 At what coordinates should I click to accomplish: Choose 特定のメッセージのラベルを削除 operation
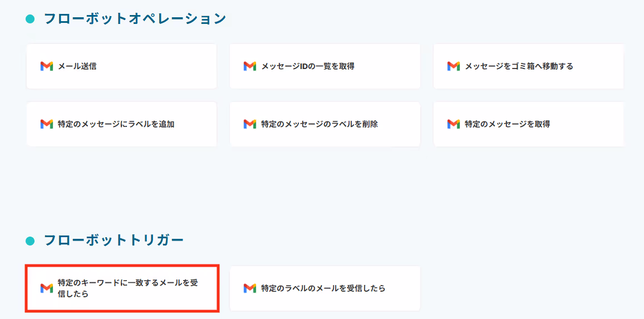coord(325,124)
